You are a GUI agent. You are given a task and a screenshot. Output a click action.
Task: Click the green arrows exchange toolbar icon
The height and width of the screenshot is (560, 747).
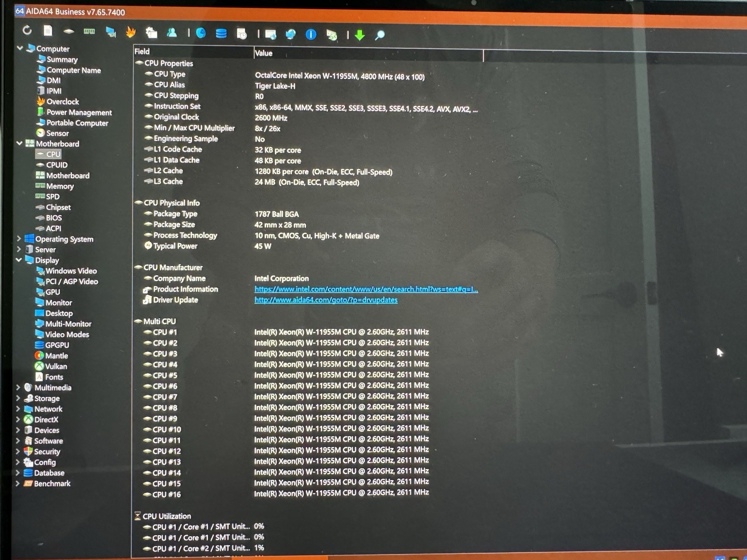tap(331, 35)
